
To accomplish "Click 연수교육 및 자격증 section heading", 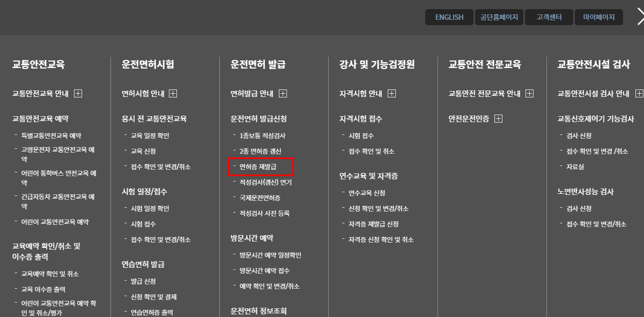I will [368, 176].
